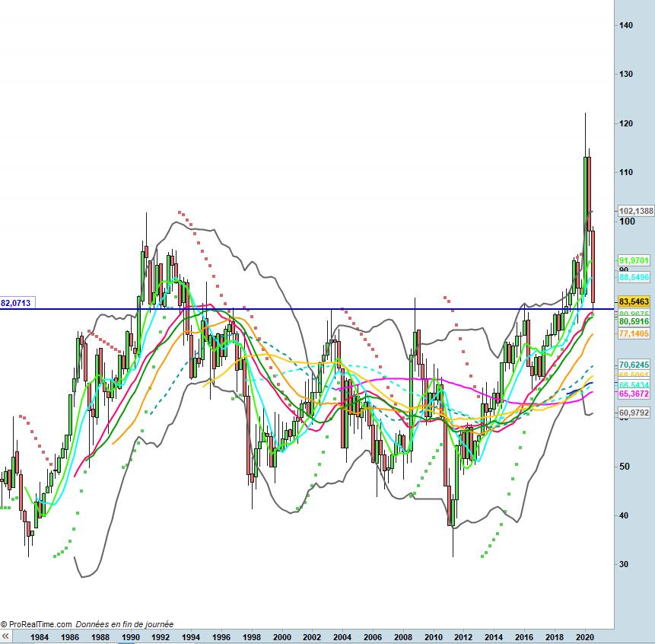Viewport: 655px width, 644px height.
Task: Click the 2020 date on time axis
Action: tap(585, 637)
